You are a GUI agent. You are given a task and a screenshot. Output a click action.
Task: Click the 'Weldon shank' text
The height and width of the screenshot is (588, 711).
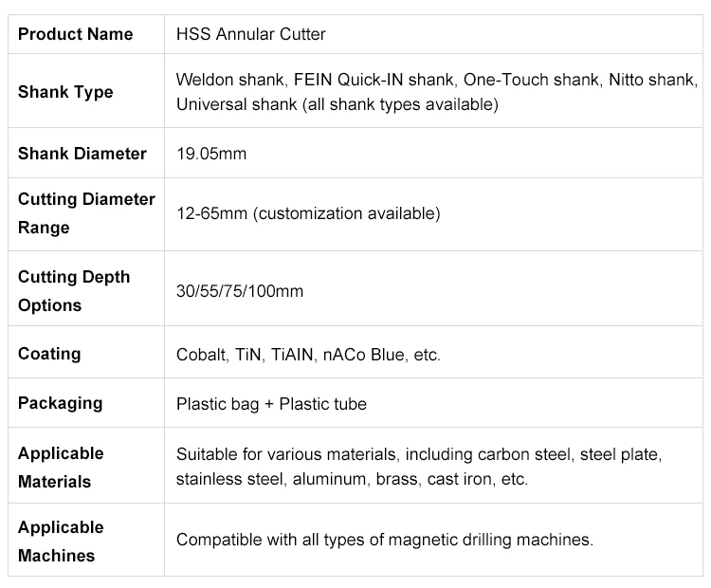(223, 80)
